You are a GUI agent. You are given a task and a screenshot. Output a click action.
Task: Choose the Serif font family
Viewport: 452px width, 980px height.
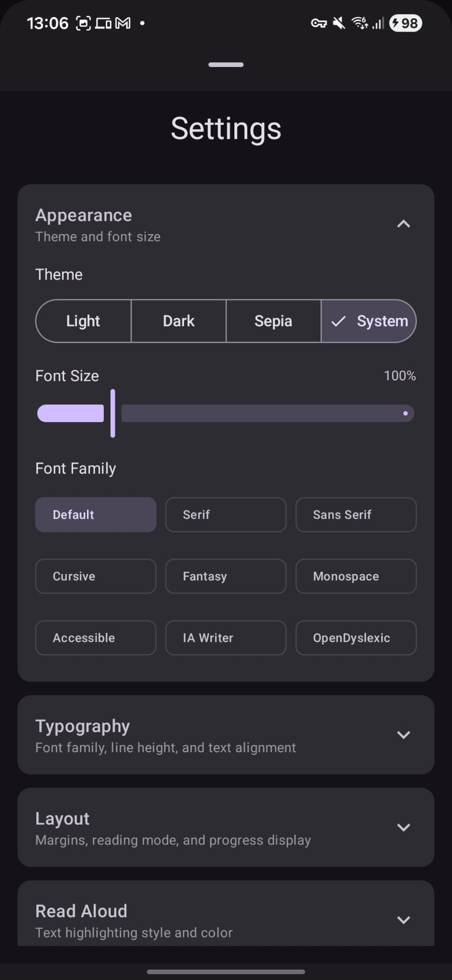[226, 515]
